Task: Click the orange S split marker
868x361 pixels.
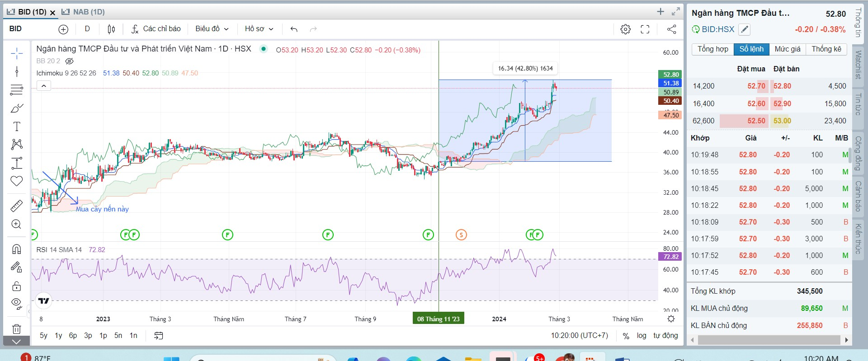Action: pyautogui.click(x=461, y=234)
